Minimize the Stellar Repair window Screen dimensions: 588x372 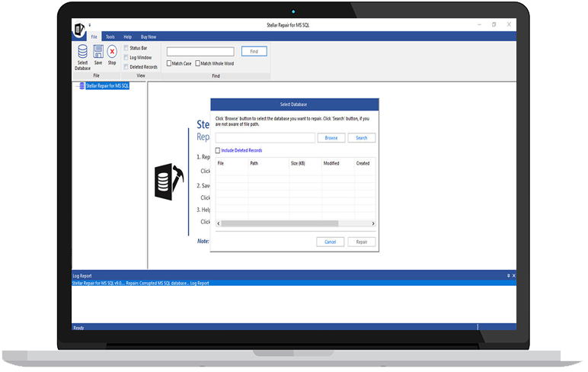coord(479,24)
